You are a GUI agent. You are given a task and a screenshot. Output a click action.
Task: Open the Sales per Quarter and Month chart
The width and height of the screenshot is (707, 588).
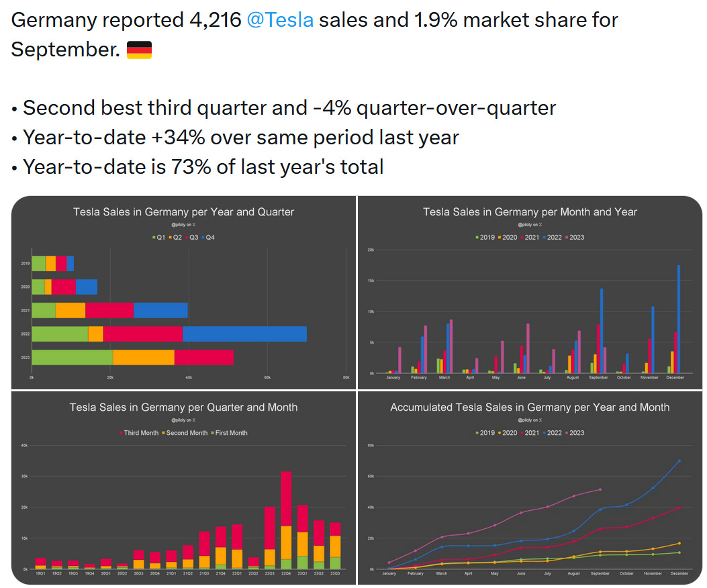click(x=183, y=488)
